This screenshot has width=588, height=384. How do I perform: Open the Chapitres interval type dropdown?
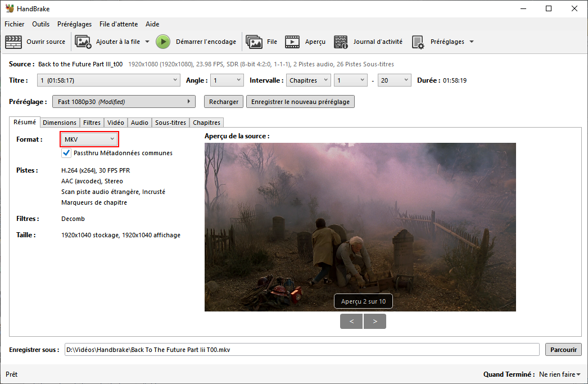pyautogui.click(x=308, y=80)
